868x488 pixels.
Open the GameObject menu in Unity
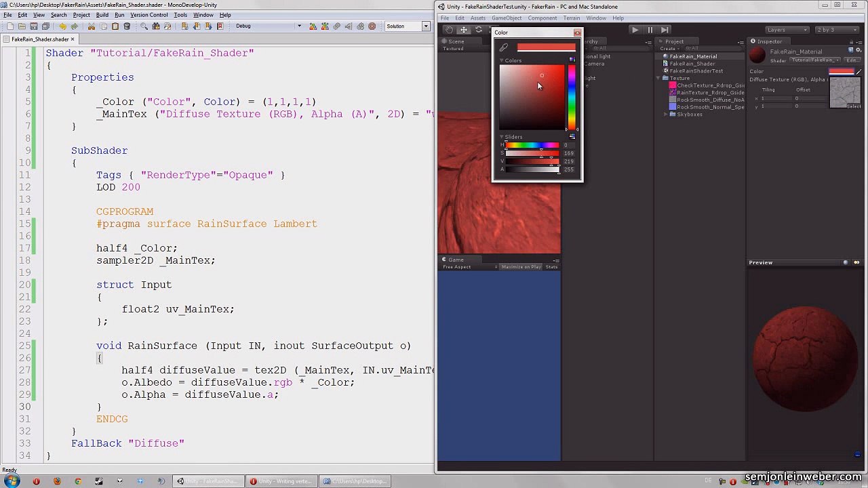click(x=507, y=18)
